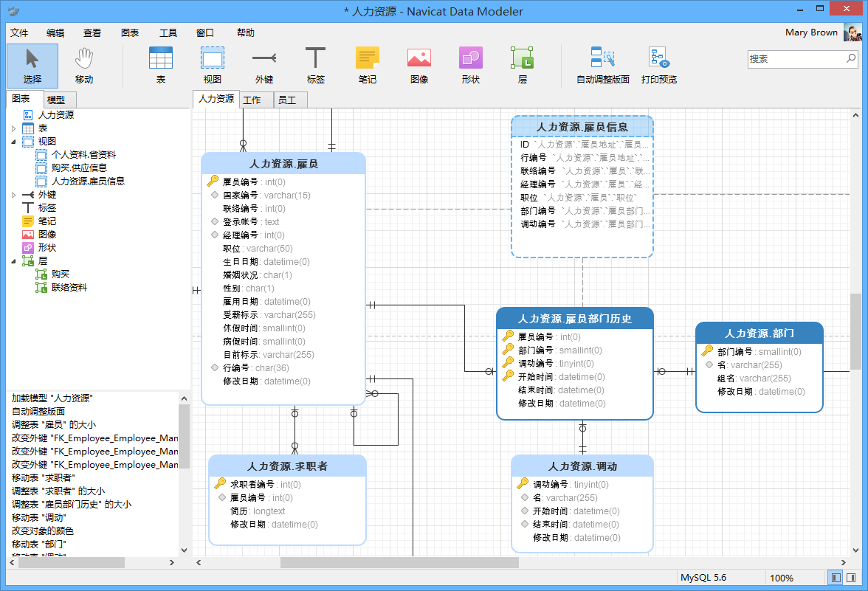
Task: Click the 图像 item in the tree
Action: [x=47, y=234]
